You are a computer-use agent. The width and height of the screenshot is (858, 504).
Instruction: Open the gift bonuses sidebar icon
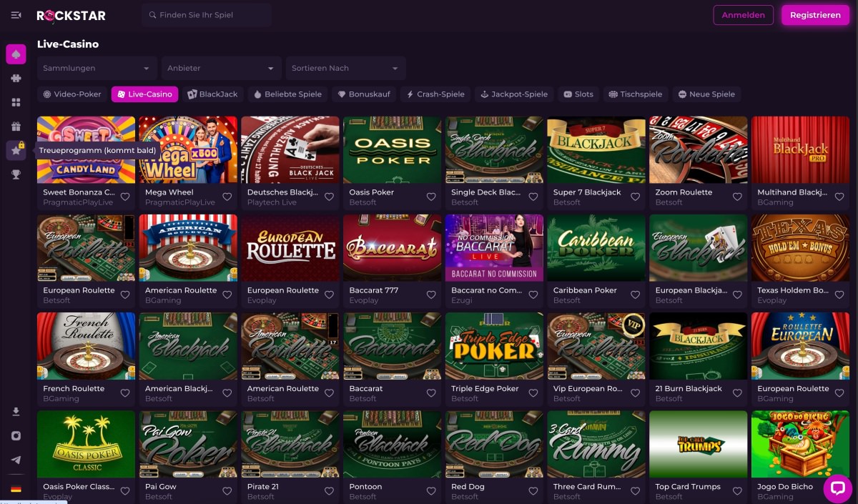click(16, 127)
